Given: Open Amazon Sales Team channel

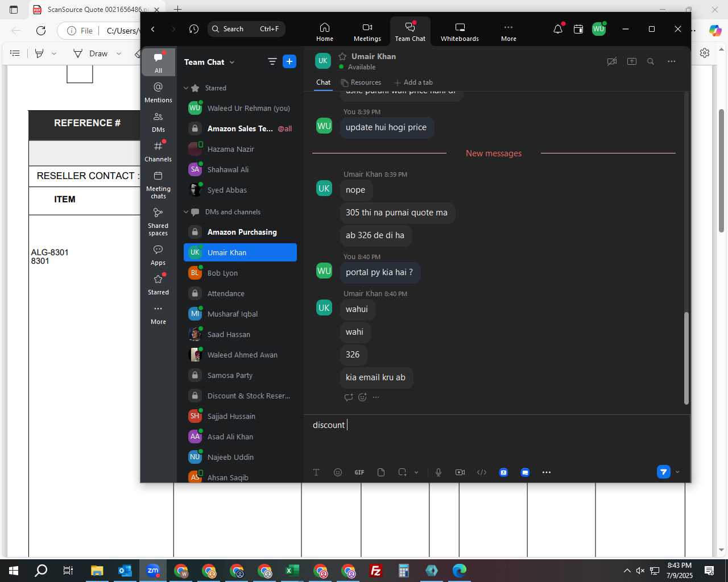Looking at the screenshot, I should pos(240,128).
